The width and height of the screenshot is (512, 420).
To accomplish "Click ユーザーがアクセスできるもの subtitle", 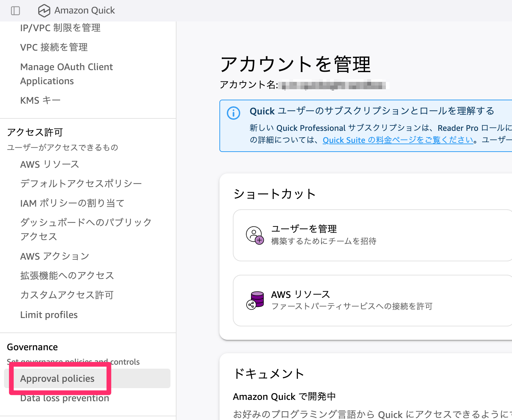I will click(x=63, y=147).
